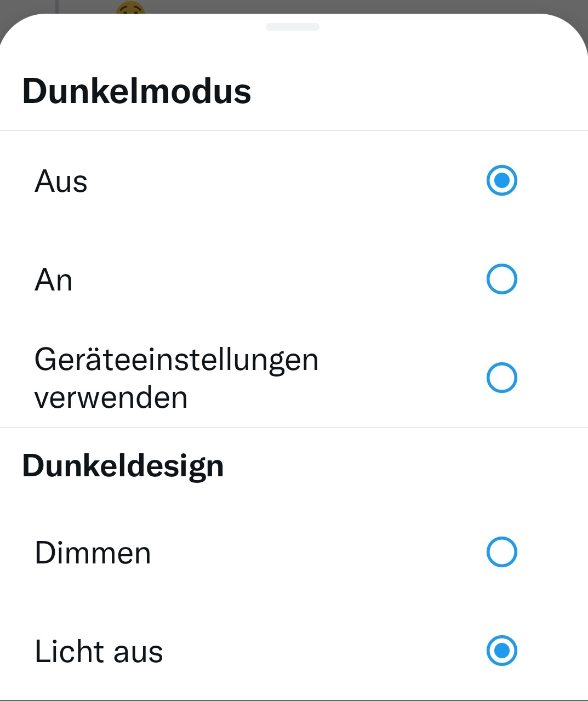588x701 pixels.
Task: Click the vertical line in dimmed background
Action: click(57, 5)
